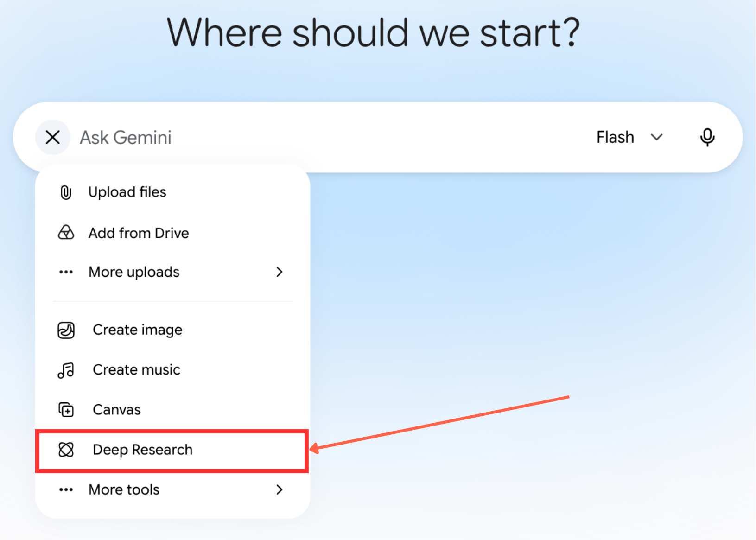Close the menu with X button
This screenshot has width=756, height=540.
click(53, 137)
